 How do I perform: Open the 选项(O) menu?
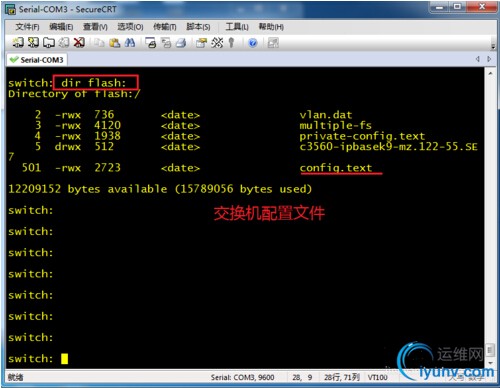pyautogui.click(x=130, y=27)
